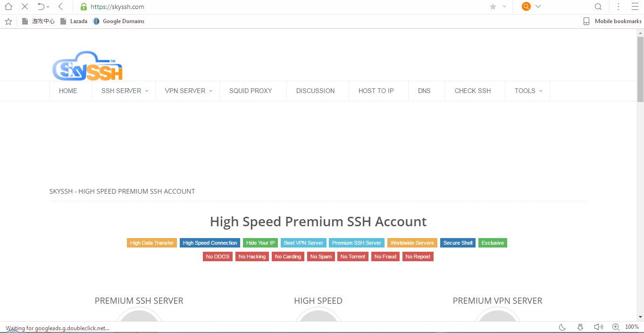Click the HIGH SPEED heading
644x333 pixels.
pos(318,301)
